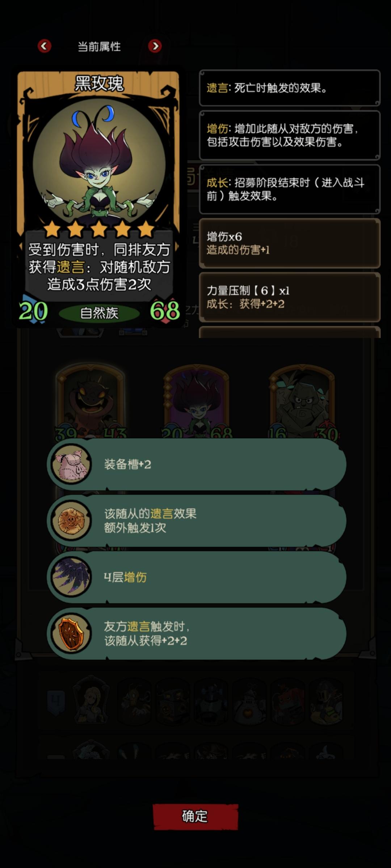Viewport: 391px width, 868px height.
Task: Select the black rose minion with stats 20/68
Action: pyautogui.click(x=197, y=402)
